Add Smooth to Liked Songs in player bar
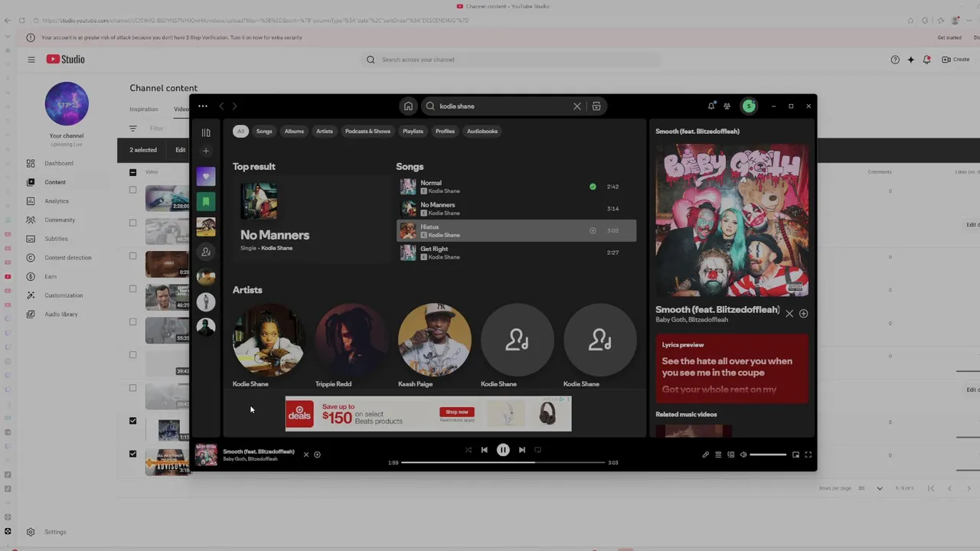The image size is (980, 551). pyautogui.click(x=317, y=455)
